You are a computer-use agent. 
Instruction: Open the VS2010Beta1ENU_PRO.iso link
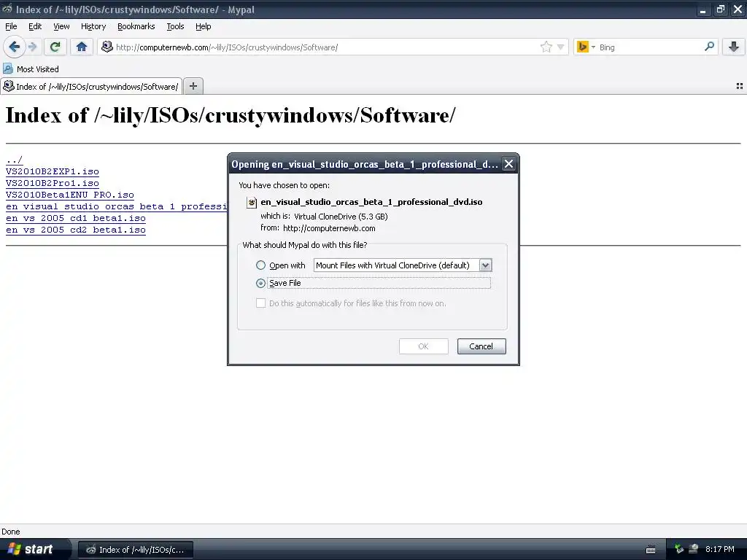[70, 195]
